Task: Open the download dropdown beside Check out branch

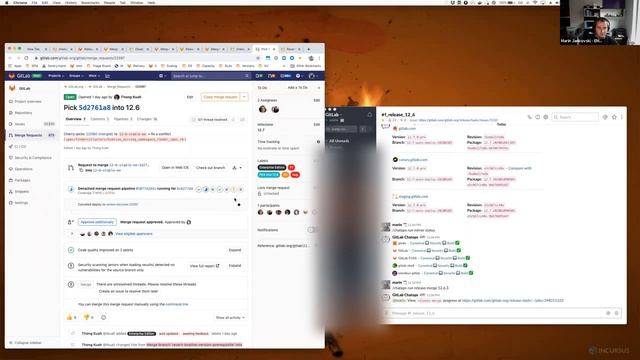Action: pyautogui.click(x=237, y=168)
